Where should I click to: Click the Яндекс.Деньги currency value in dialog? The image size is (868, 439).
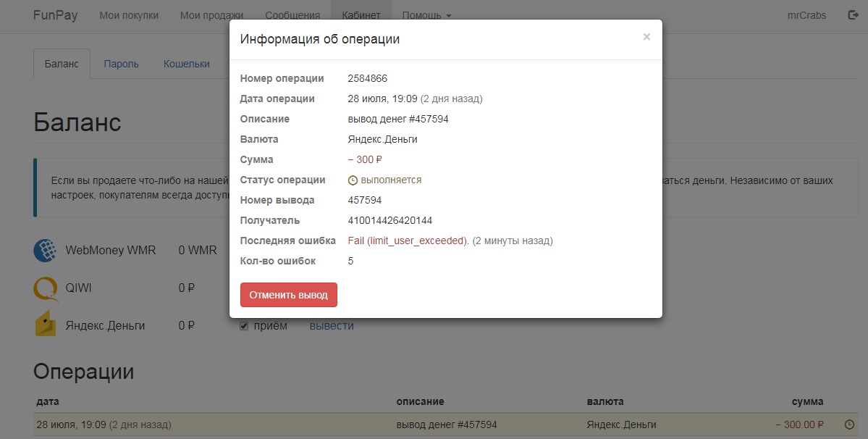[x=382, y=139]
